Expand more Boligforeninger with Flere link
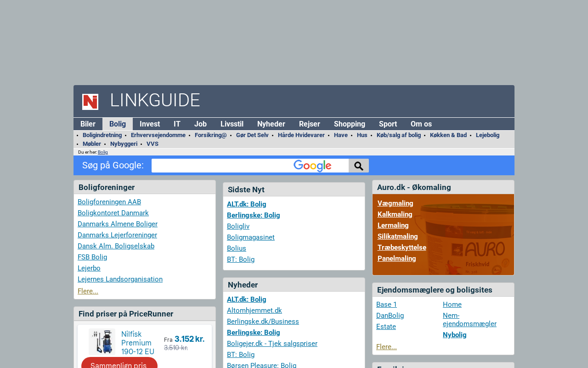The image size is (588, 368). click(88, 291)
